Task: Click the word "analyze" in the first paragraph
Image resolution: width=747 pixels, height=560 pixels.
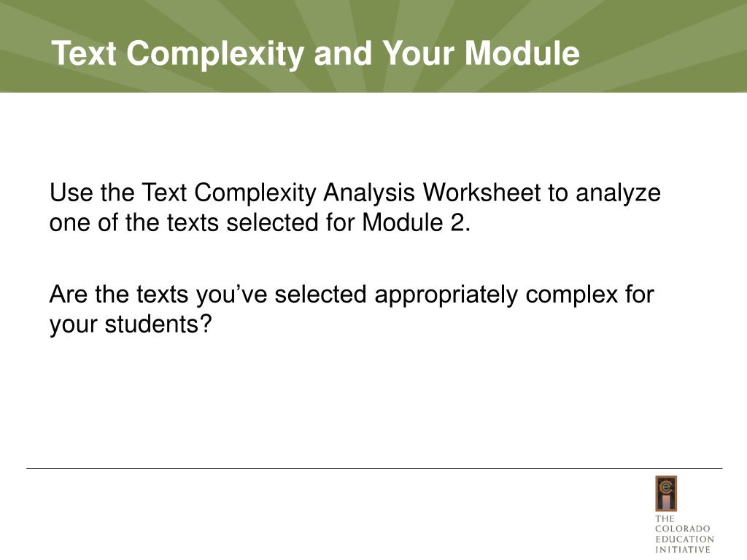Action: click(618, 194)
